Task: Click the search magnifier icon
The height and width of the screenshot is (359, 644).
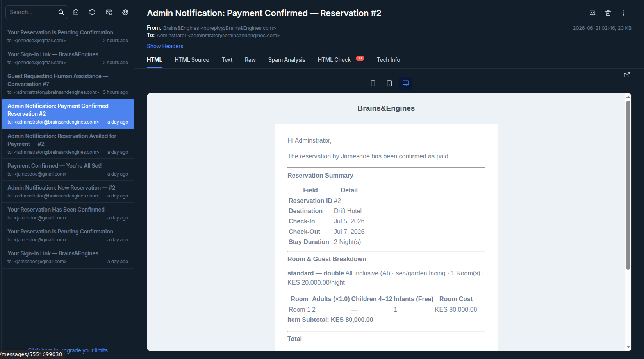Action: 61,12
